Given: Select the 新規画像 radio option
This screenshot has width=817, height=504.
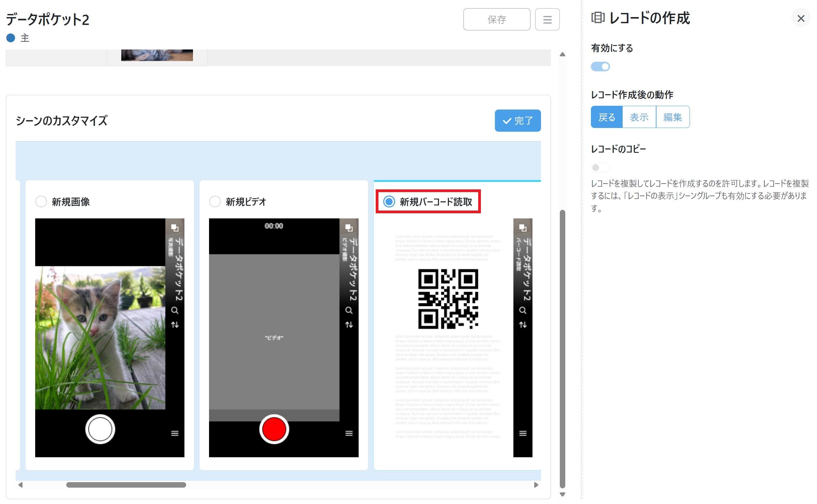Looking at the screenshot, I should (41, 202).
